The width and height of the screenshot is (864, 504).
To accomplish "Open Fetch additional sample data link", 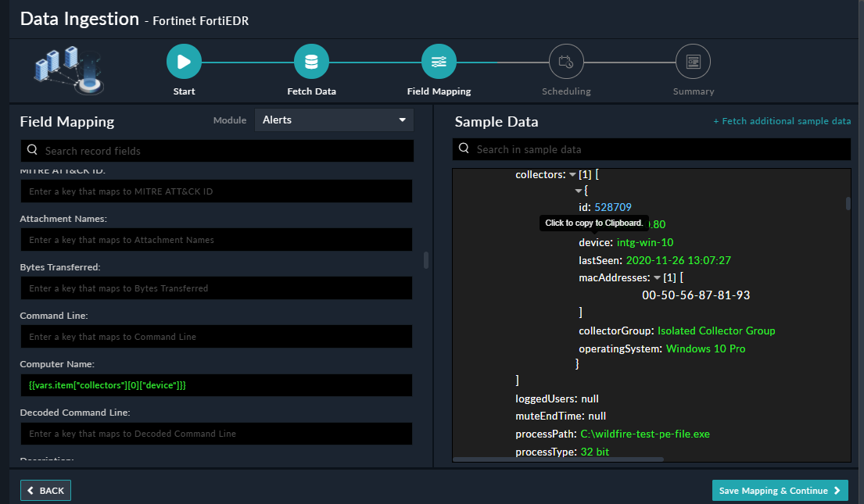I will (x=782, y=121).
